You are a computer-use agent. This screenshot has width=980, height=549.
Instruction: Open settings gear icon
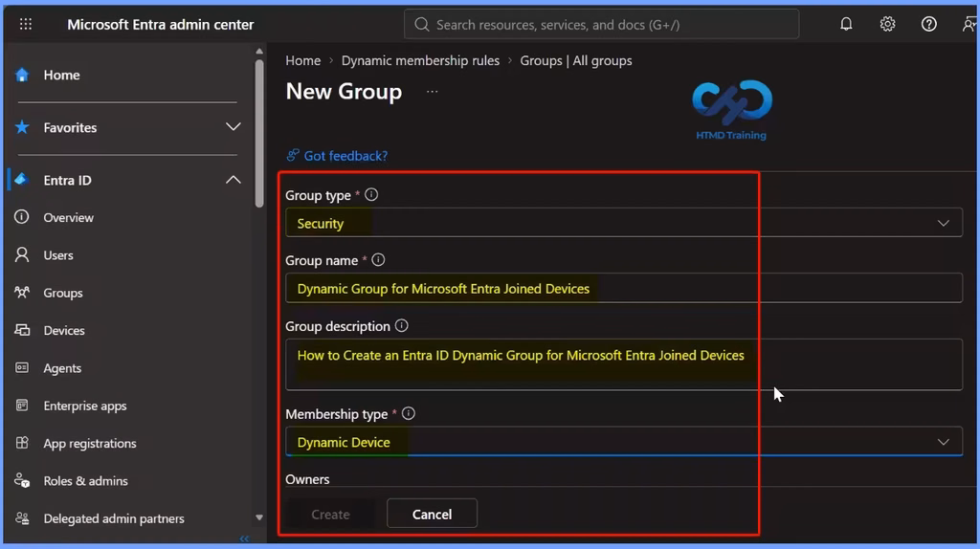(x=887, y=24)
